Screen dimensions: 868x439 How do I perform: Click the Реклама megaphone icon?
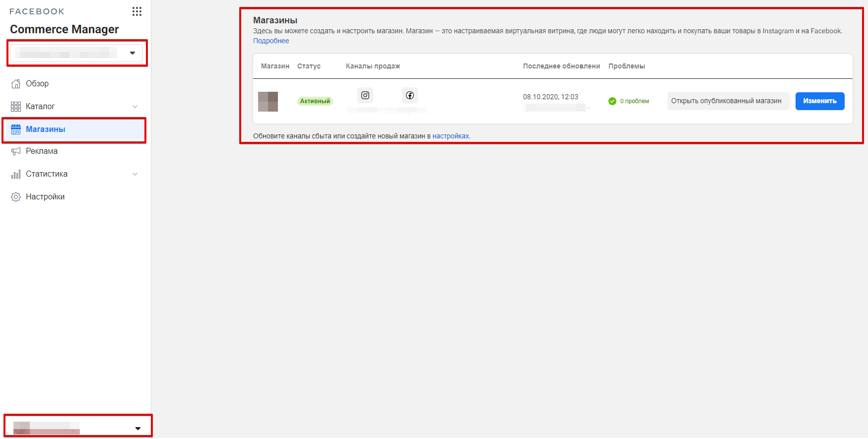[x=16, y=151]
